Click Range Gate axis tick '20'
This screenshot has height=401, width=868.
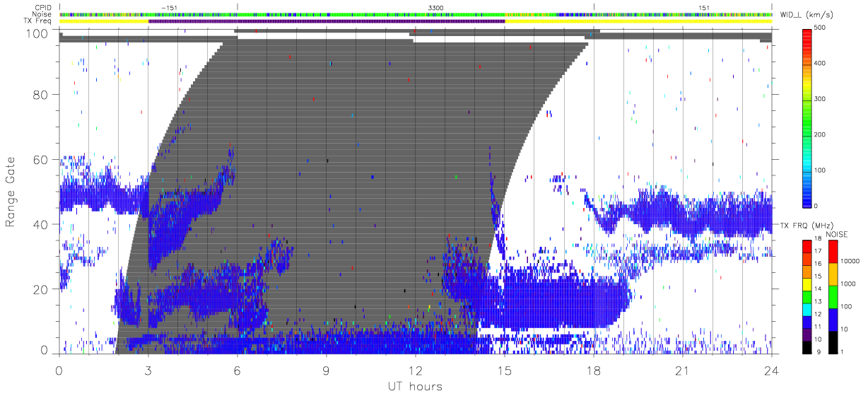41,289
